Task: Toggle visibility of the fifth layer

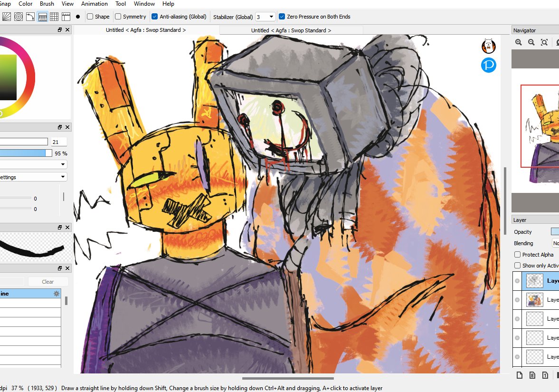Action: (x=517, y=357)
